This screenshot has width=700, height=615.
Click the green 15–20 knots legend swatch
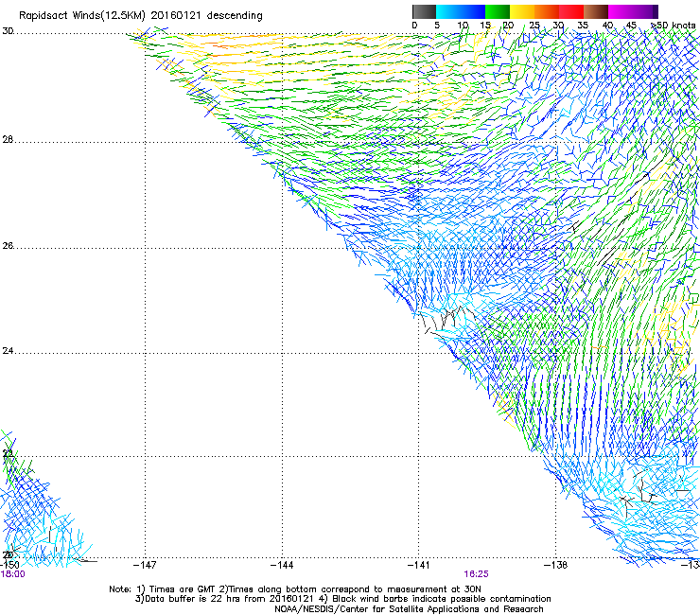pos(498,11)
